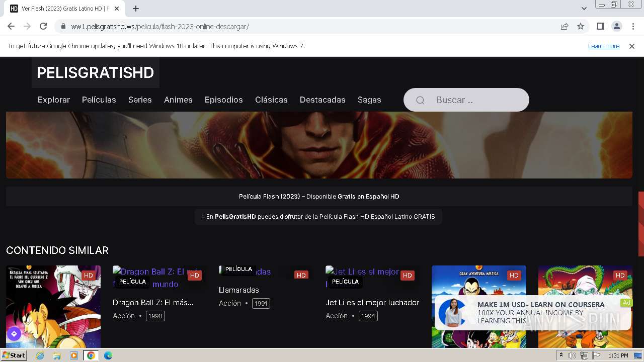
Task: Click Acción genre under Jet Li
Action: (337, 316)
